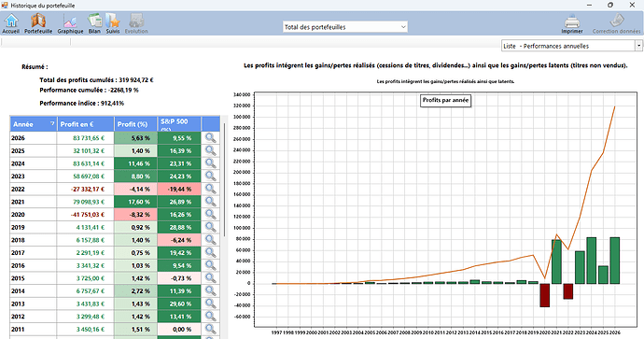Viewport: 644px width, 339px height.
Task: Click the Profits par année legend box
Action: pos(445,100)
